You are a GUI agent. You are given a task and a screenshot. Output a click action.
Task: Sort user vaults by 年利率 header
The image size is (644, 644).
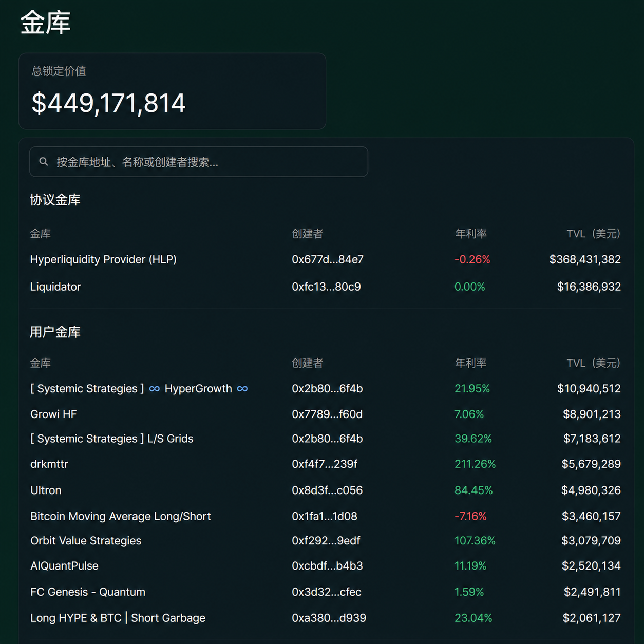(471, 363)
